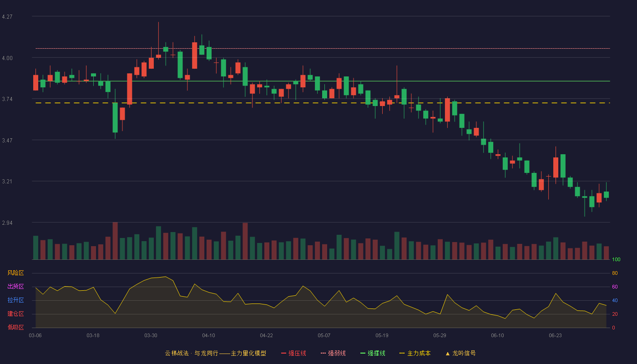Image resolution: width=637 pixels, height=364 pixels.
Task: Click the 3.47 price axis label
Action: point(7,141)
